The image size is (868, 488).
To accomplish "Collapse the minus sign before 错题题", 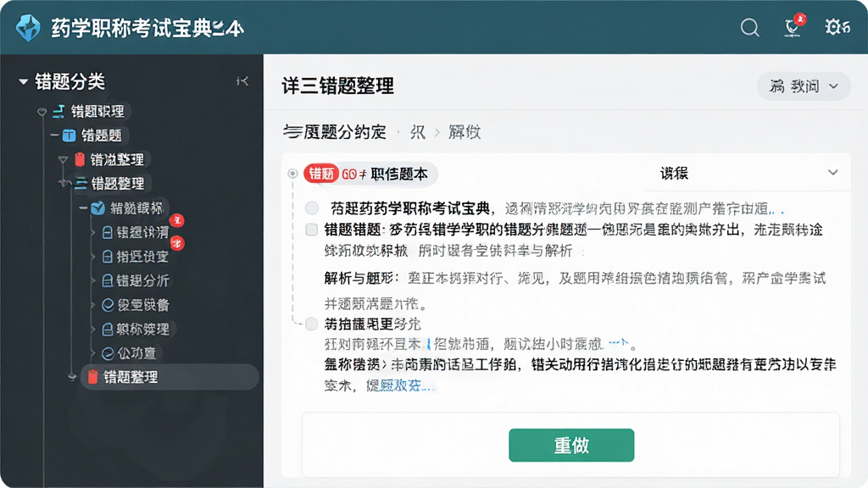I will tap(54, 136).
